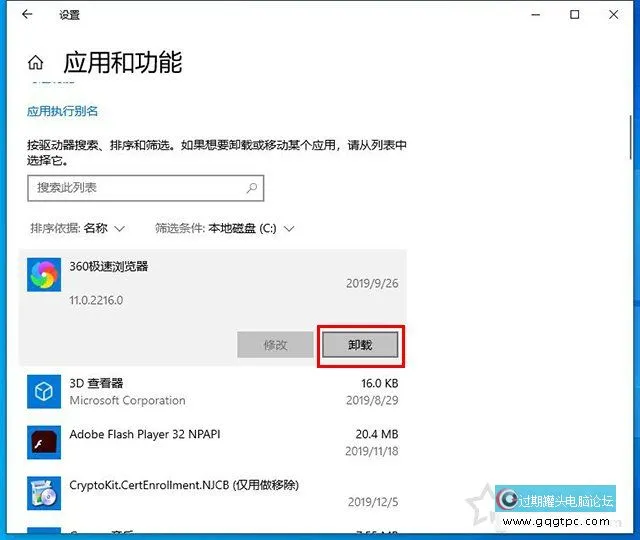The width and height of the screenshot is (640, 540).
Task: Minimize the Settings window
Action: (536, 15)
